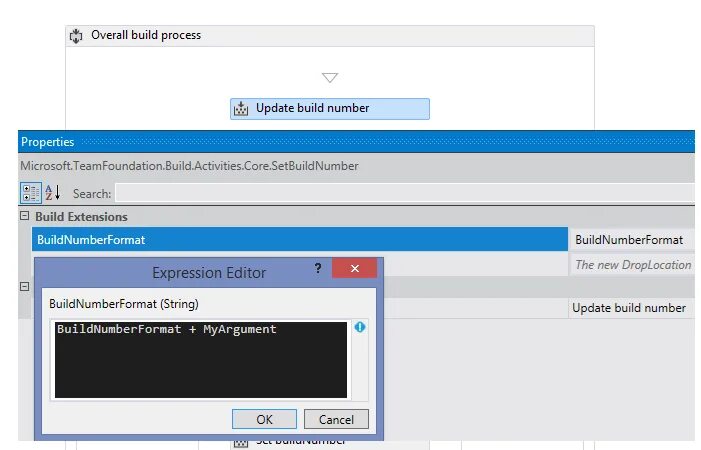Click the Expression Editor title text
This screenshot has width=701, height=450.
(209, 273)
